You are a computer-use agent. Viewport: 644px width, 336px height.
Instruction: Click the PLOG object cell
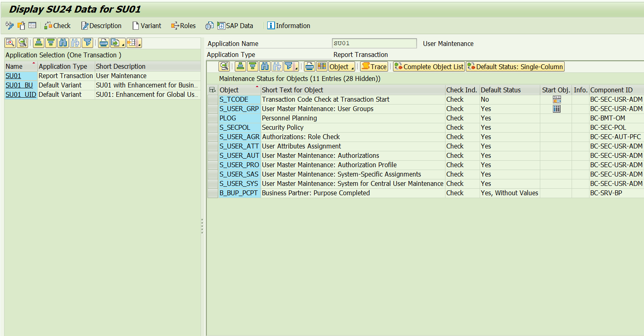(240, 118)
